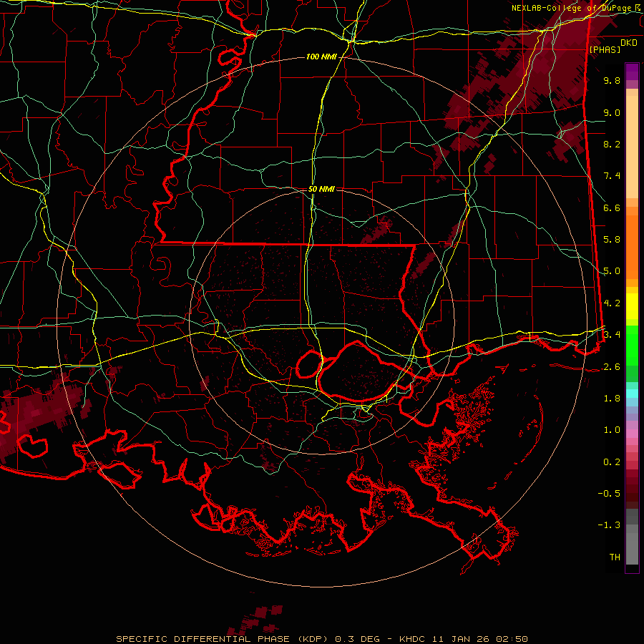Click the "NEXLAB-College of DuPage" header text
644x644 pixels.
[x=572, y=8]
